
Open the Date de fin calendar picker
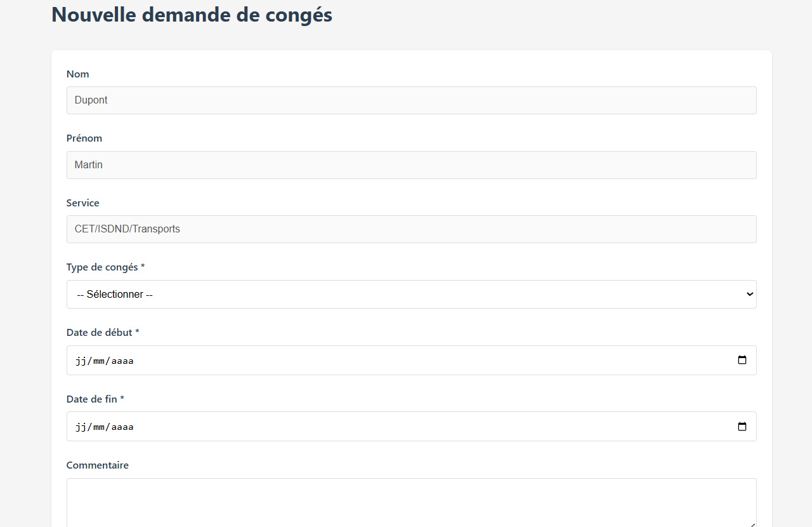click(x=742, y=427)
